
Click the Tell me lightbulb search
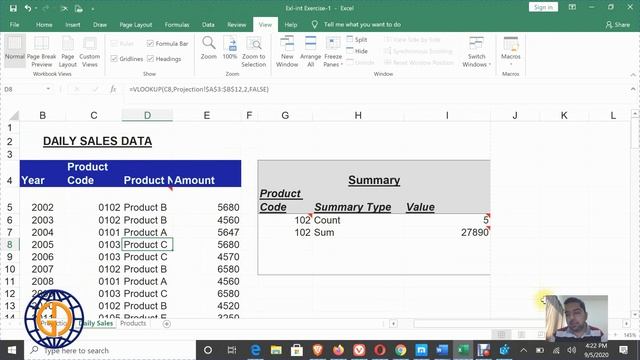tap(315, 24)
